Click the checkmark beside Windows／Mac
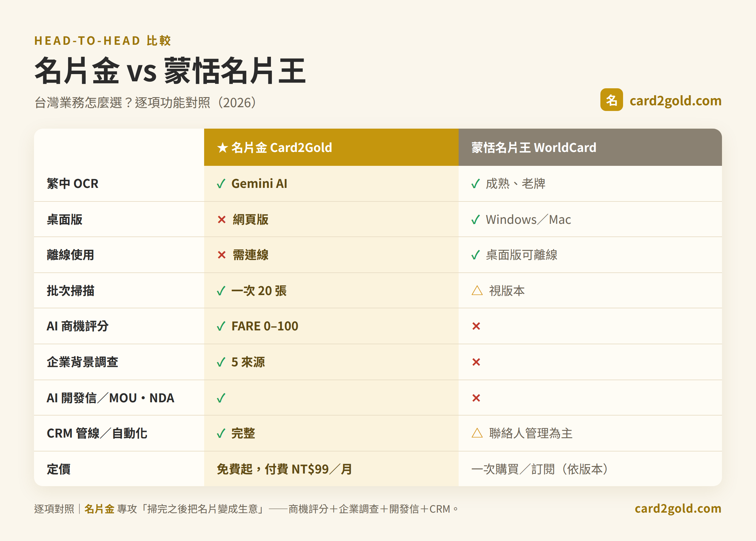This screenshot has height=541, width=756. coord(476,219)
